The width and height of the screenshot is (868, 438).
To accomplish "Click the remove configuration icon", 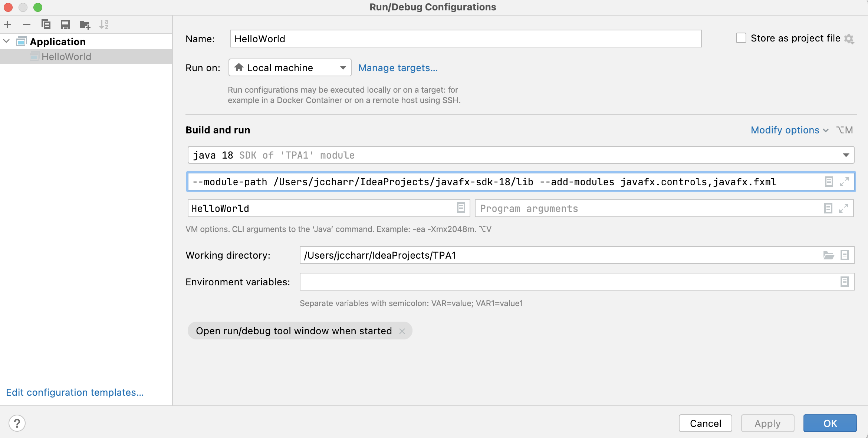I will (x=26, y=24).
